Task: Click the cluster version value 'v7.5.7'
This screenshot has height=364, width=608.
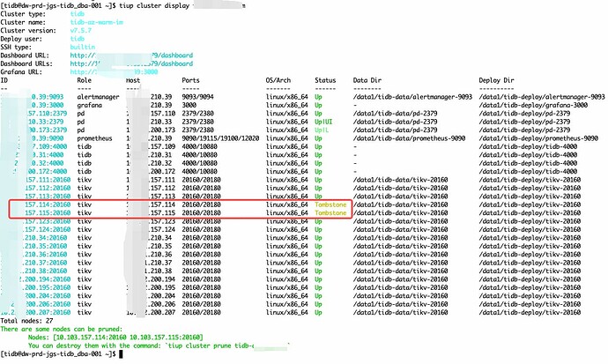Action: click(81, 31)
